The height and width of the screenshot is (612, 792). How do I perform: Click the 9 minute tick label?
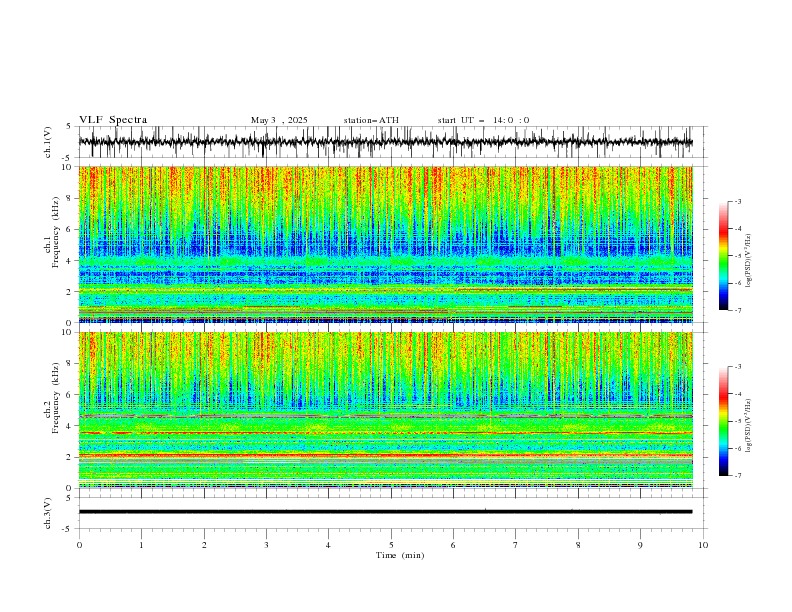click(x=640, y=545)
